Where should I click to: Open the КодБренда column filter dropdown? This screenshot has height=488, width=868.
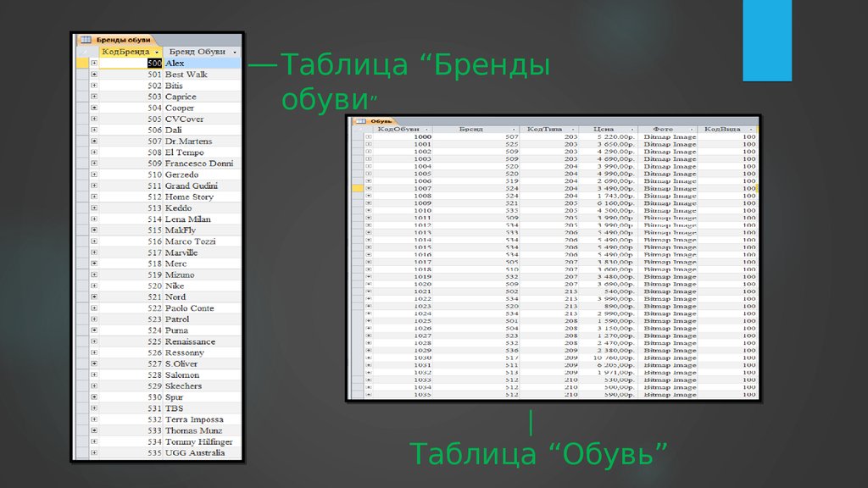(x=157, y=52)
